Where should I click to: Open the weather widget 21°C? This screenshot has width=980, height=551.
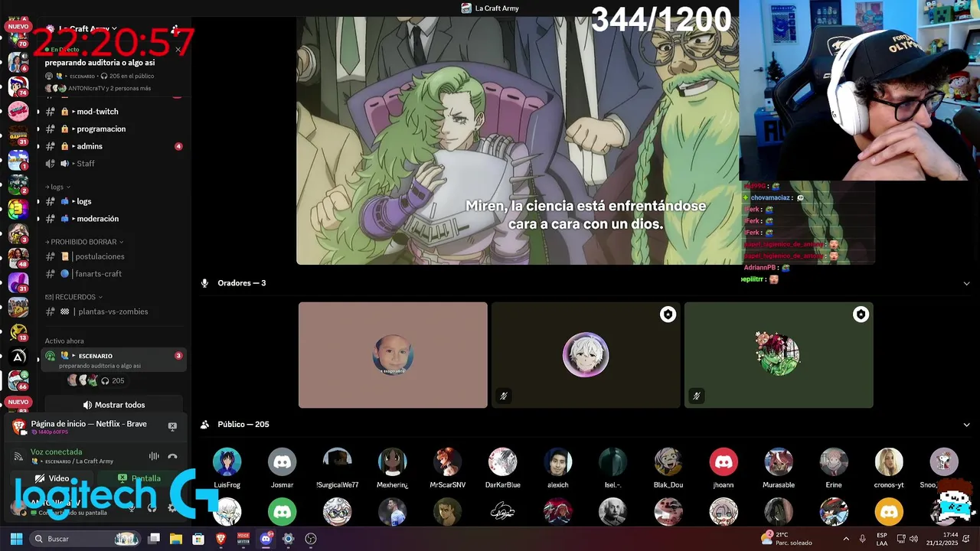788,539
